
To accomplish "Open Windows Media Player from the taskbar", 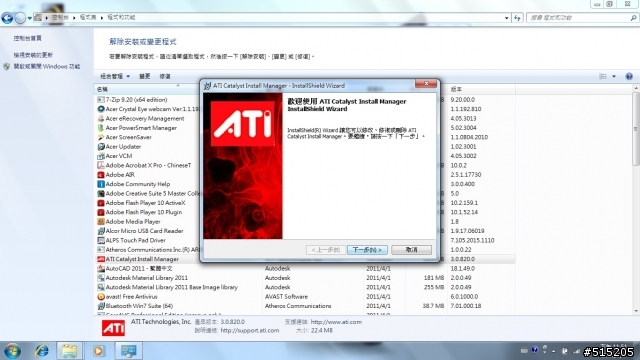I will [x=98, y=351].
